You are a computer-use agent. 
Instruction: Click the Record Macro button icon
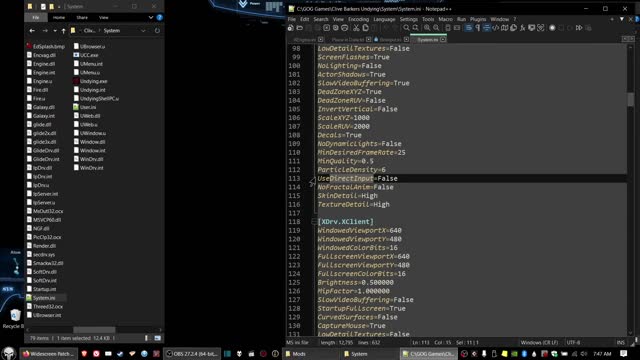[552, 28]
